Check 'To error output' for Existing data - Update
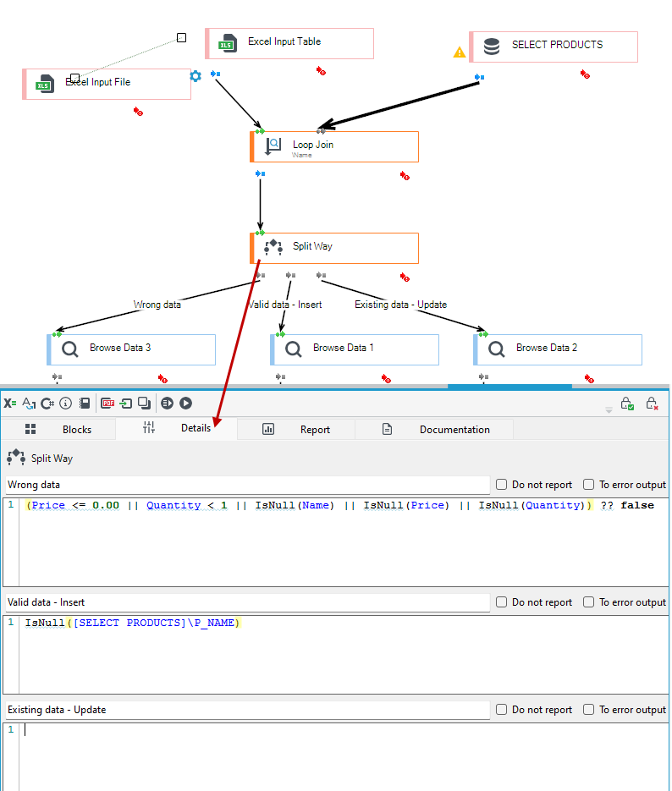672x791 pixels. click(589, 709)
